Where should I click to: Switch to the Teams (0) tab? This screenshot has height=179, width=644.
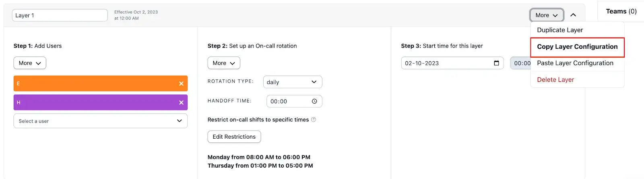pos(621,11)
